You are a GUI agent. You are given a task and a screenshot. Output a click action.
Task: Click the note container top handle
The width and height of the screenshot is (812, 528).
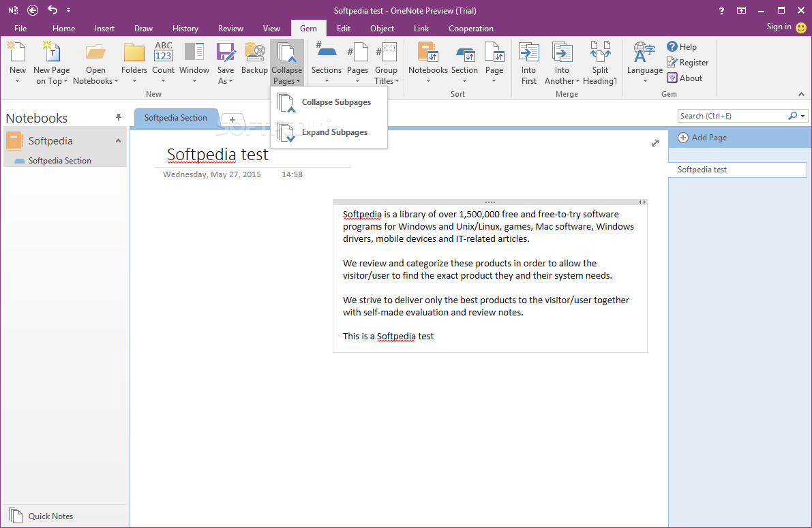[x=490, y=202]
